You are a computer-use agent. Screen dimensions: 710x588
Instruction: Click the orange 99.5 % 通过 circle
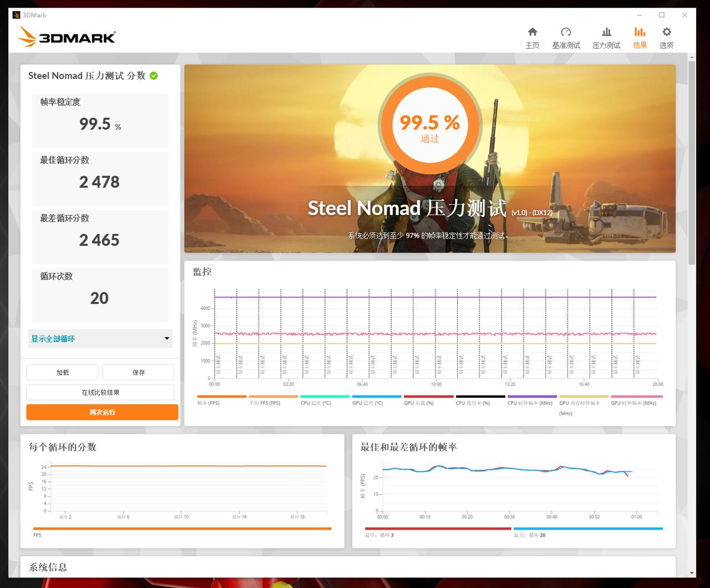tap(430, 125)
